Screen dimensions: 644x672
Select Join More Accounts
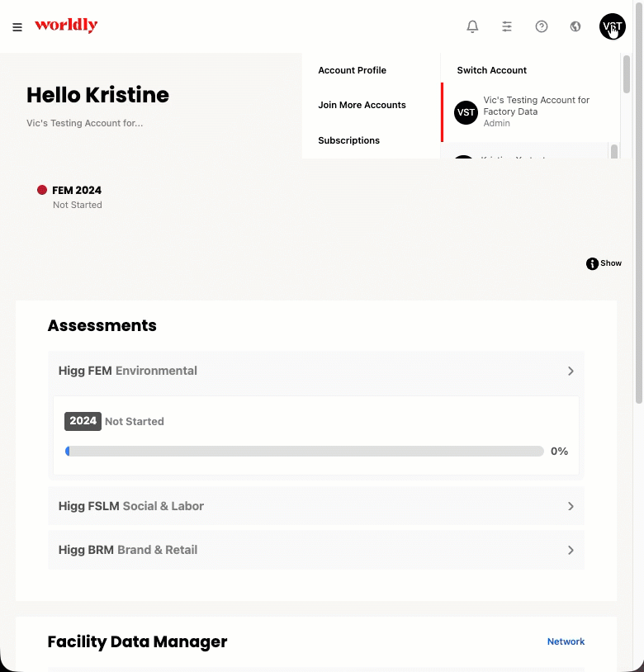(x=362, y=105)
